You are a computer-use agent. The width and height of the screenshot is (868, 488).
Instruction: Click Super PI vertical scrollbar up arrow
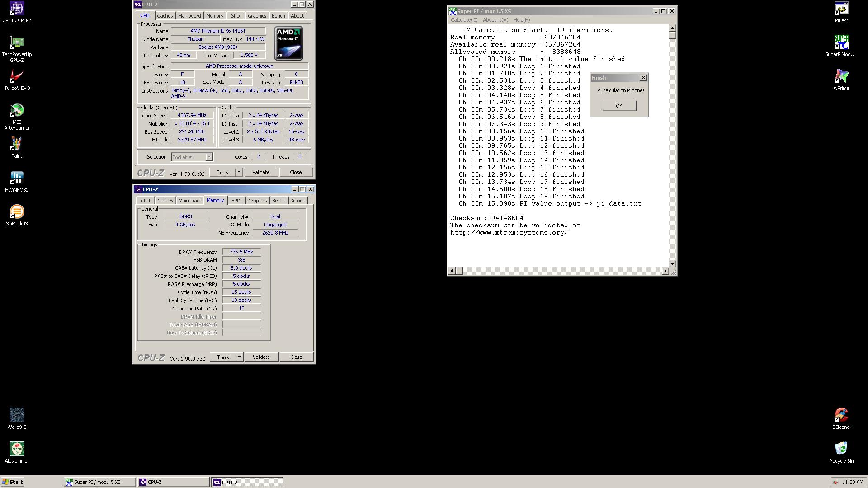click(x=673, y=28)
